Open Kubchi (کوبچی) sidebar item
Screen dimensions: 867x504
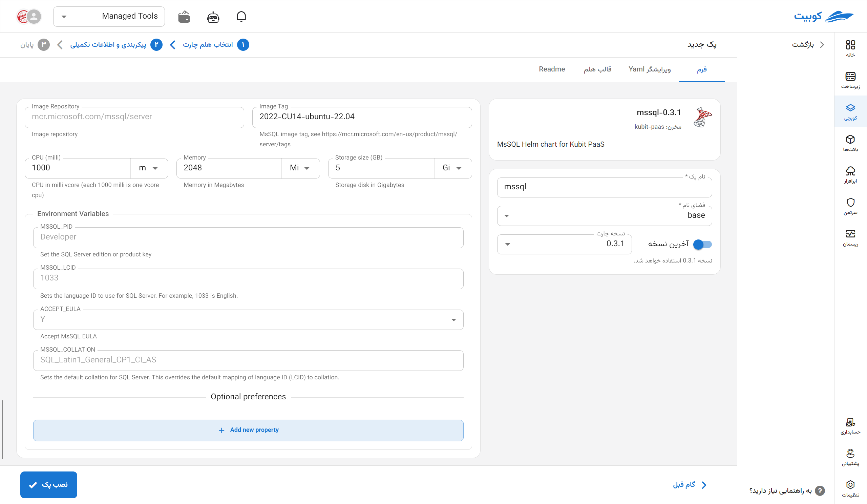850,112
